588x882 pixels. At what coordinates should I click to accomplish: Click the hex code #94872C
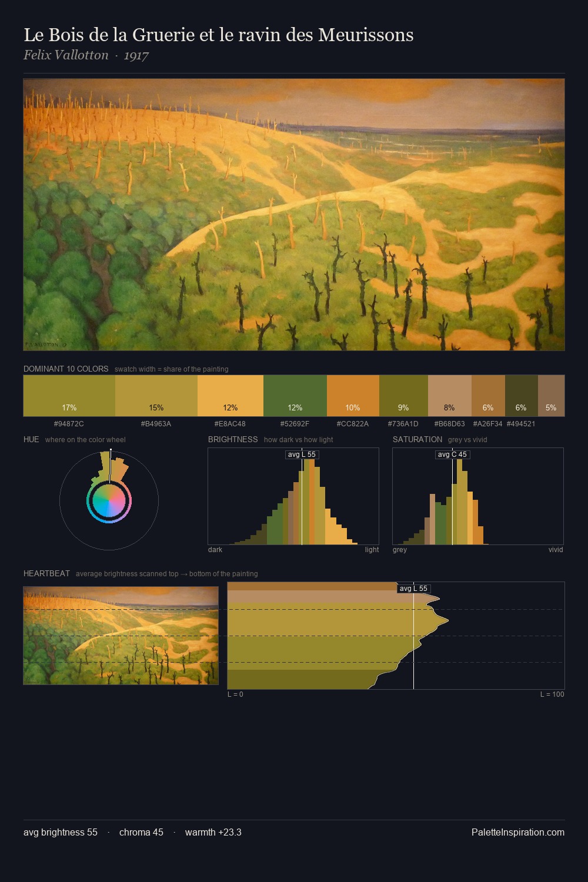click(x=69, y=424)
